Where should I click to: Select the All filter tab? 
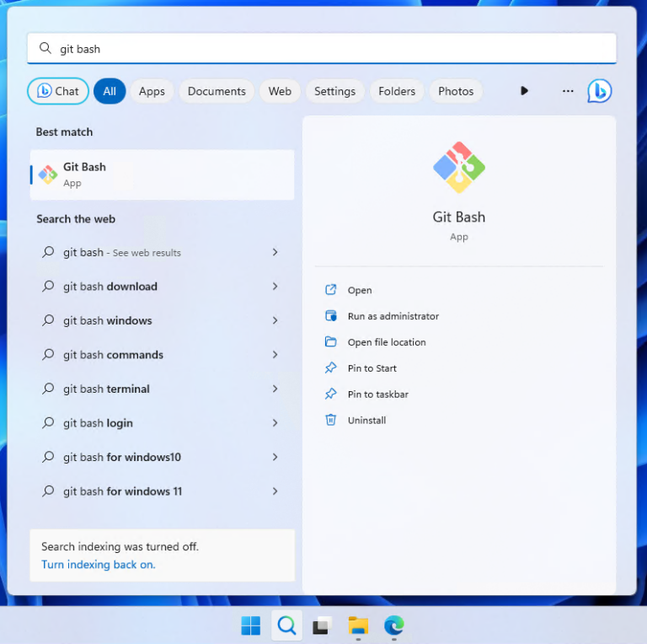click(x=110, y=91)
